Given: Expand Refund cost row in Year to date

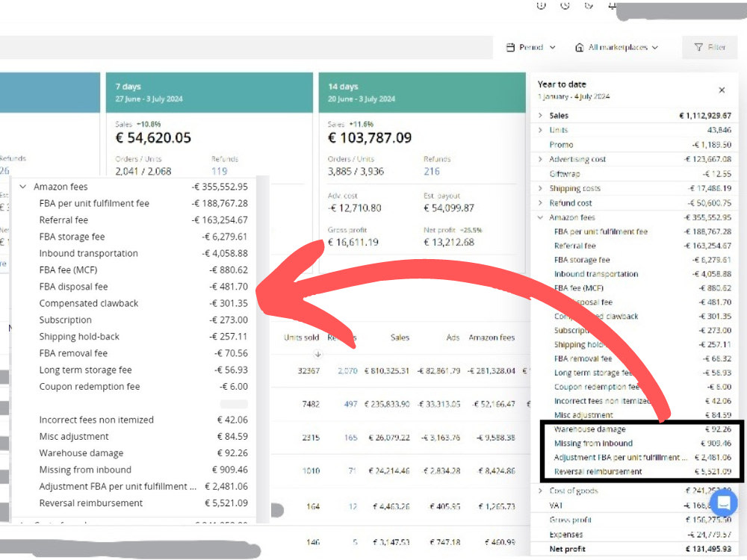Looking at the screenshot, I should tap(540, 203).
